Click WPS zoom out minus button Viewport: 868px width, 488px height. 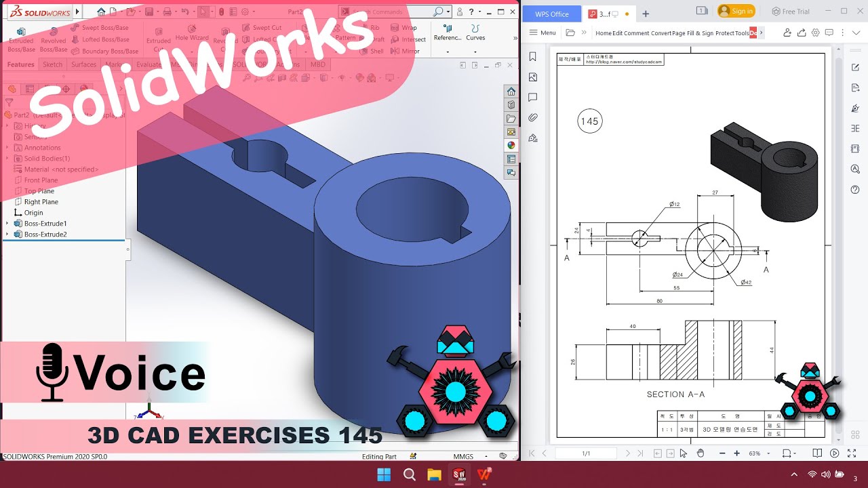coord(722,453)
